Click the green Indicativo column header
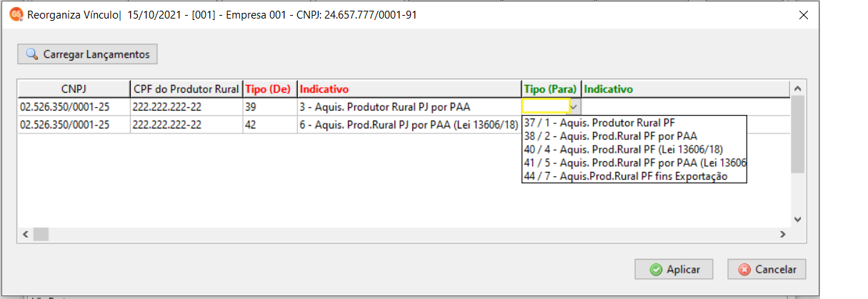Image resolution: width=868 pixels, height=299 pixels. tap(686, 89)
